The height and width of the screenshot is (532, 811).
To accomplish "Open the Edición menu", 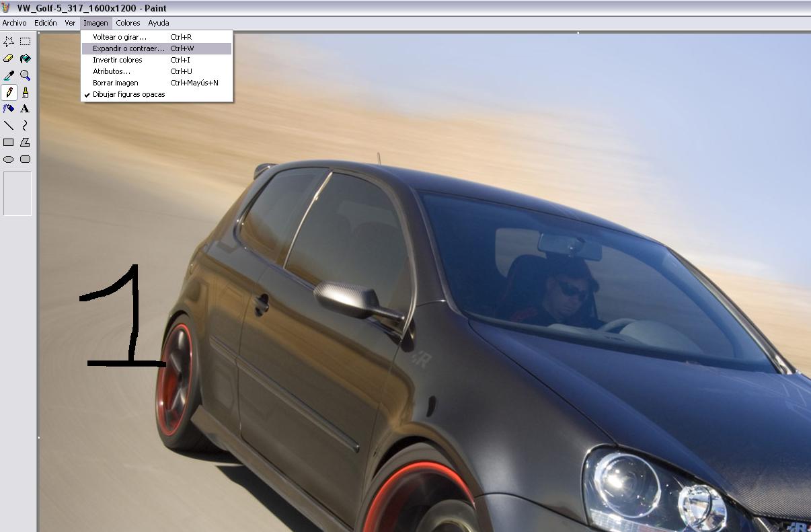I will [46, 23].
